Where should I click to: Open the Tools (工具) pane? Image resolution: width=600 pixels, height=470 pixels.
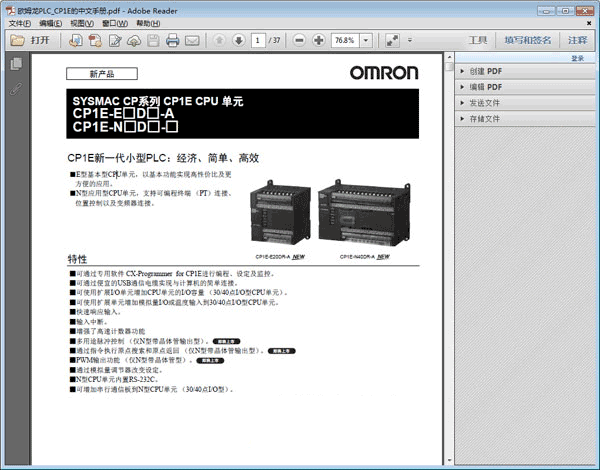[x=478, y=40]
